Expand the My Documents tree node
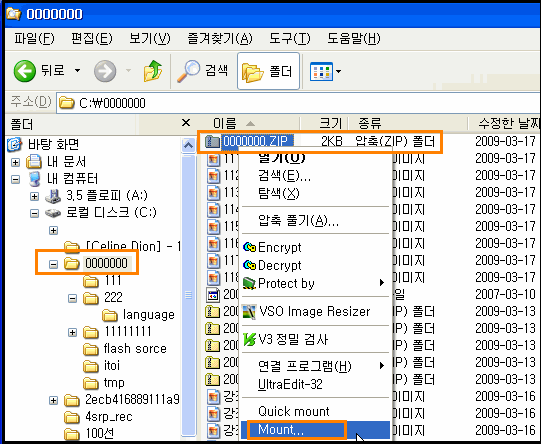The width and height of the screenshot is (541, 444). point(15,162)
